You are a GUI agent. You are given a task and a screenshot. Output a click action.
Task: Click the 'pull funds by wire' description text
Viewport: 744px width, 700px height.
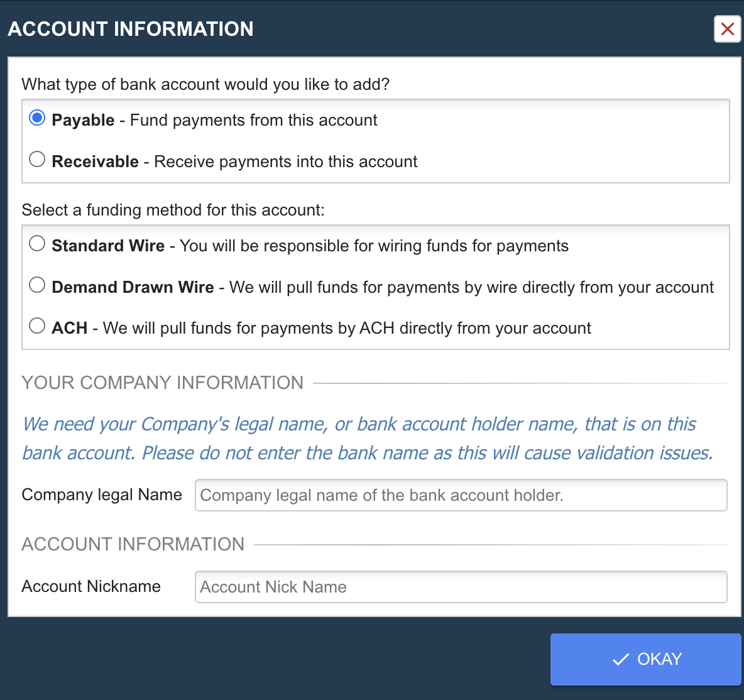(x=471, y=287)
